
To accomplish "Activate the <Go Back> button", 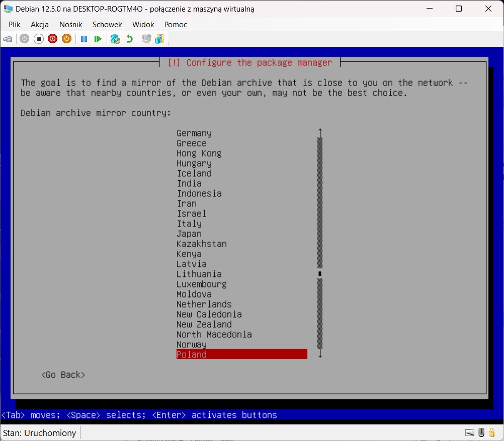I will (63, 375).
